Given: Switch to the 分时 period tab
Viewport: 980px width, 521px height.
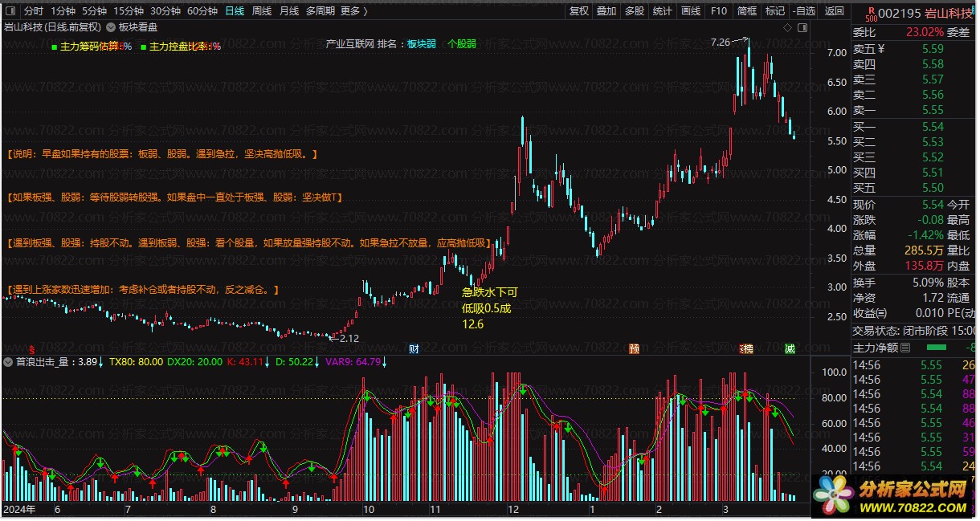Looking at the screenshot, I should tap(34, 11).
